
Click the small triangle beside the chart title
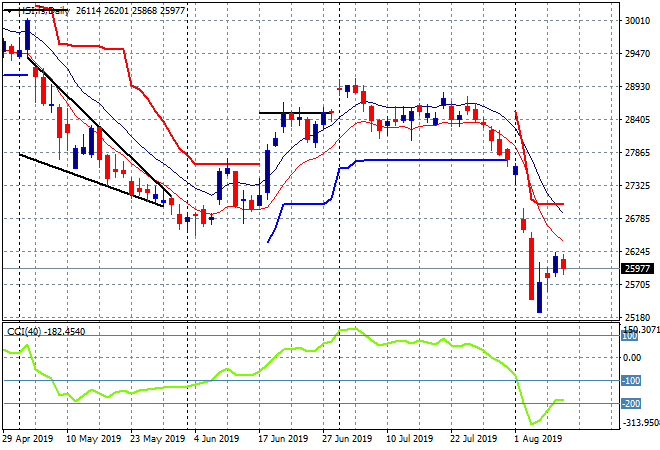point(8,11)
